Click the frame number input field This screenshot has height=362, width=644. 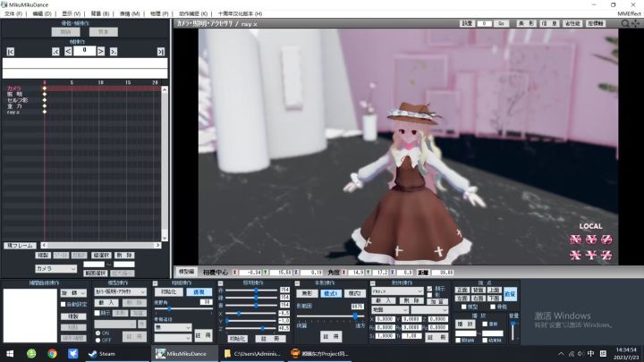[84, 51]
